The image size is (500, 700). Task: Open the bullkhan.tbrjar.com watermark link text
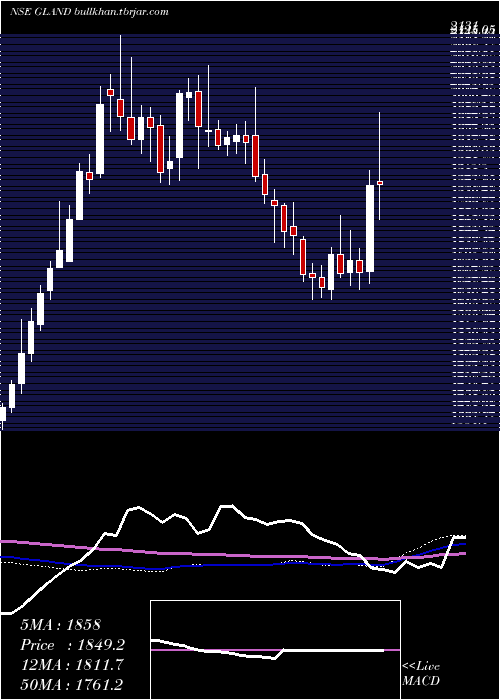(121, 12)
